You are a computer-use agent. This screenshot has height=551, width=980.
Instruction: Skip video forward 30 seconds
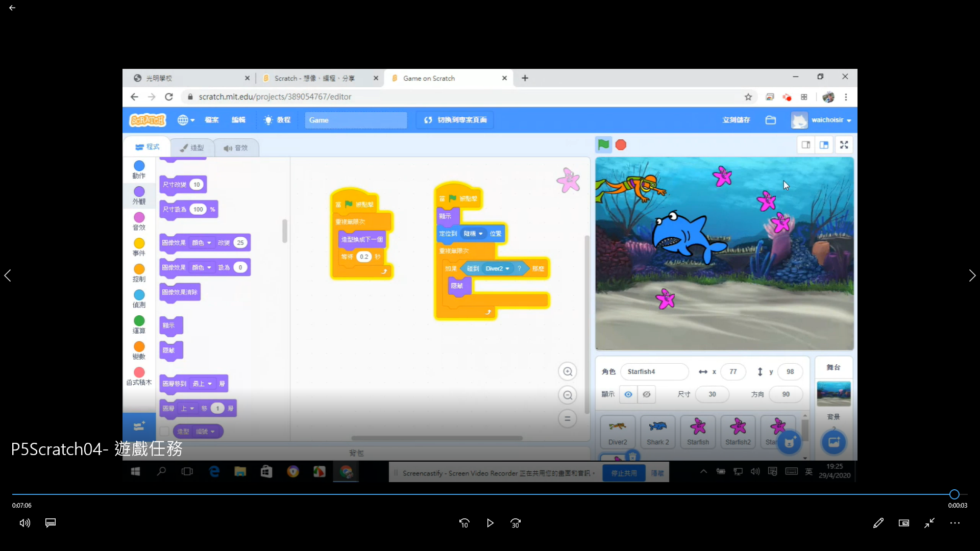click(x=516, y=523)
